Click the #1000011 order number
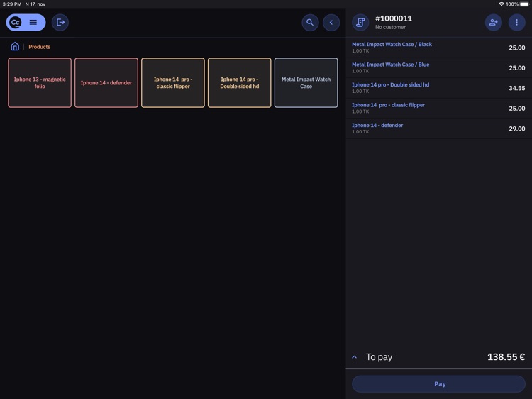Image resolution: width=532 pixels, height=399 pixels. (x=394, y=18)
